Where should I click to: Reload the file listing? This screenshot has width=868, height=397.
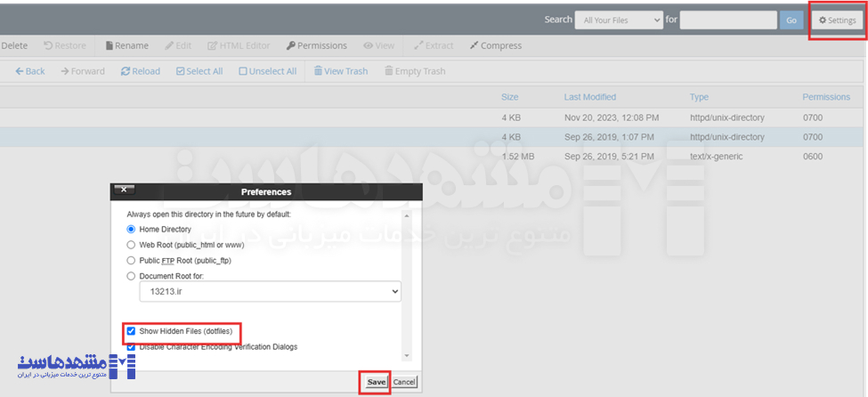point(141,71)
